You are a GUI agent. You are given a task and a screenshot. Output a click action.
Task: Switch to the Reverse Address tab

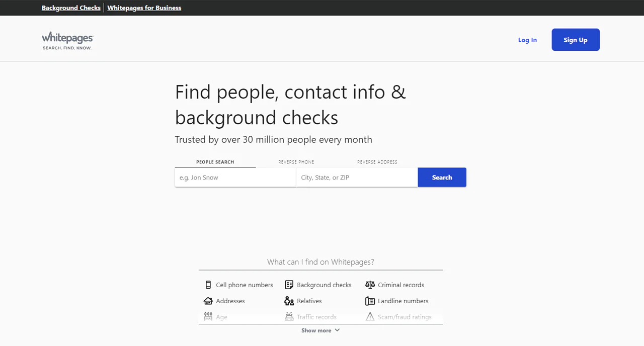[377, 161]
